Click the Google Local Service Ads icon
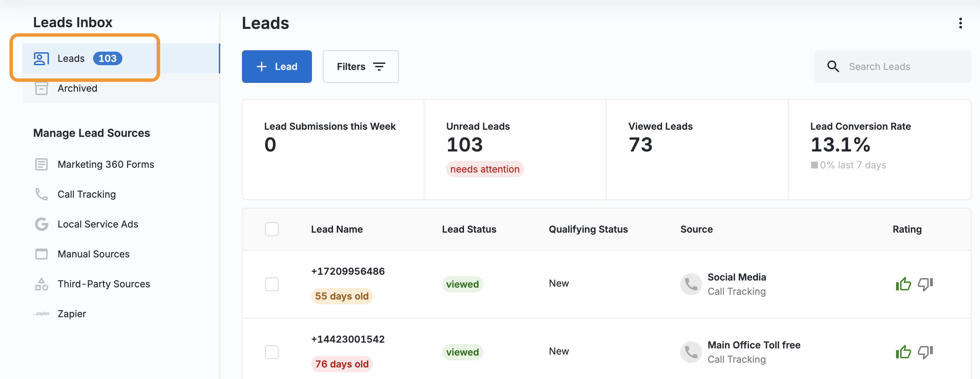 point(41,224)
